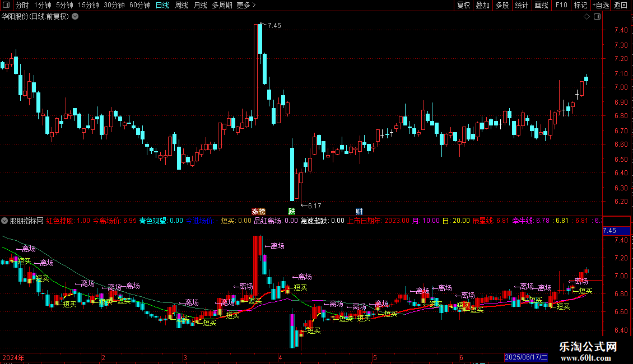The image size is (633, 364).
Task: Open F10 company information
Action: coord(561,5)
